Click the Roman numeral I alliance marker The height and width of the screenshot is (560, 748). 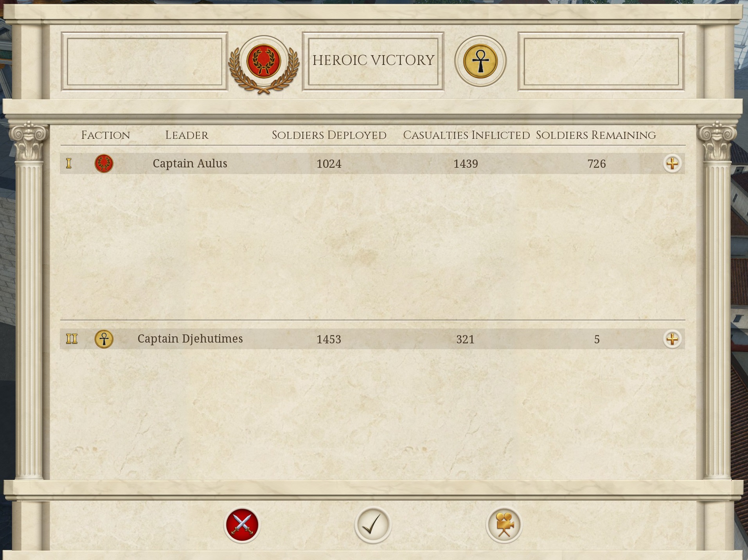coord(69,163)
